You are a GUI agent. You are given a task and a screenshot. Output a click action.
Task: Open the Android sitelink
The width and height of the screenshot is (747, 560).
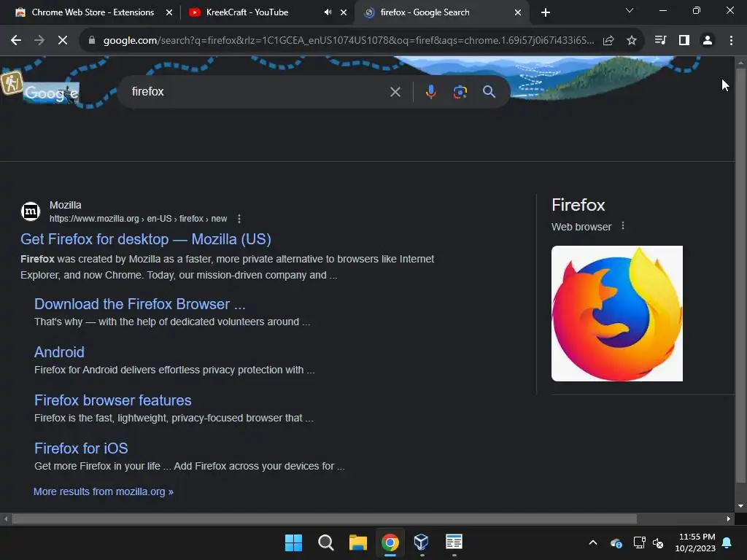pyautogui.click(x=60, y=352)
